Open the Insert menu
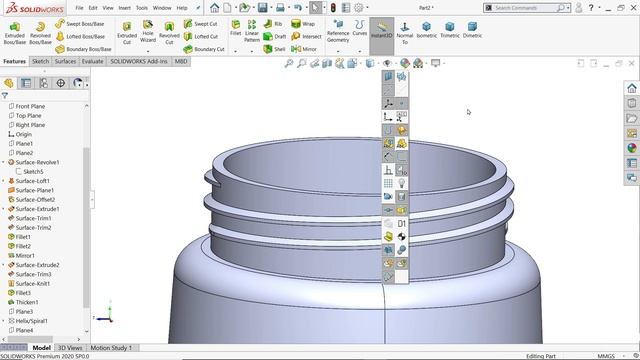 click(124, 8)
